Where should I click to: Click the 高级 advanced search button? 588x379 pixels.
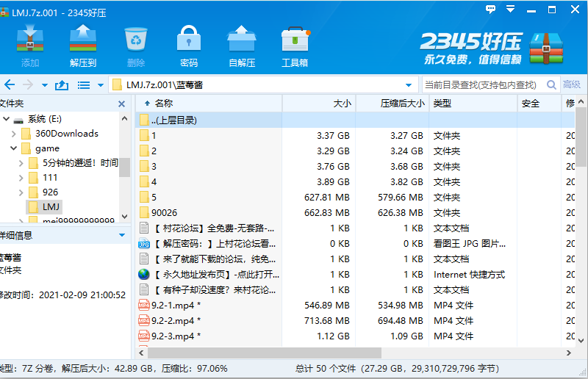572,85
